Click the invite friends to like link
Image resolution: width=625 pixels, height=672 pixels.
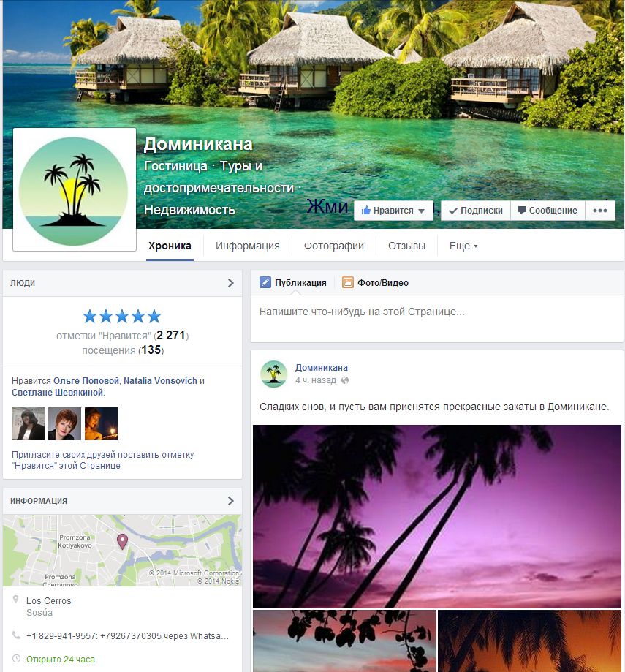point(103,460)
